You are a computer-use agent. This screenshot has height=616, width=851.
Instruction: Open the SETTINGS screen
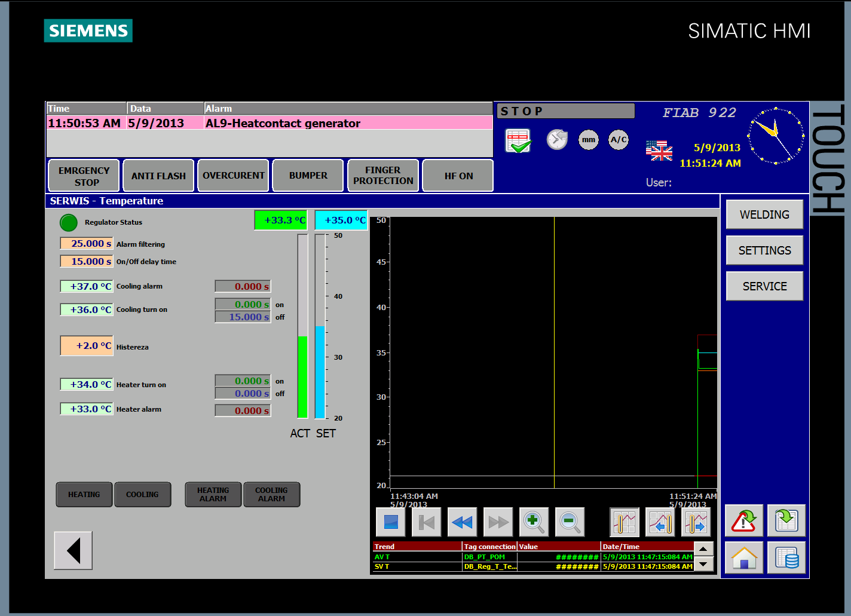click(x=764, y=250)
